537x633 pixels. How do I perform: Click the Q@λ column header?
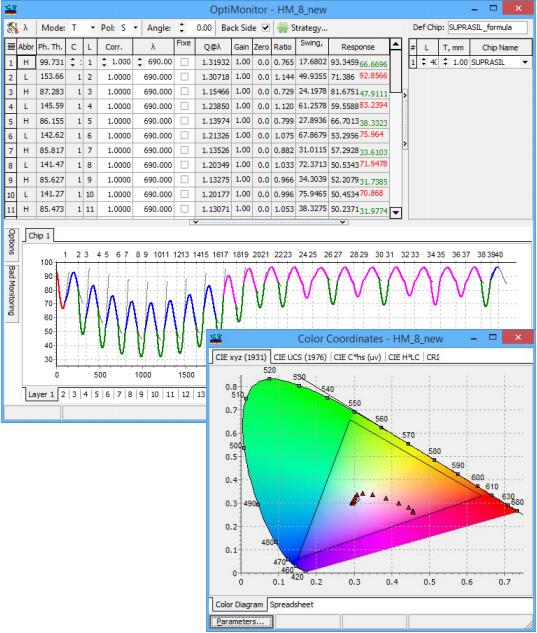(213, 47)
